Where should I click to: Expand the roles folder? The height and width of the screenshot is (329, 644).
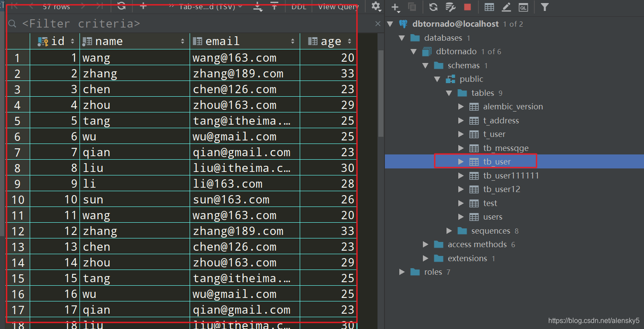tap(402, 272)
